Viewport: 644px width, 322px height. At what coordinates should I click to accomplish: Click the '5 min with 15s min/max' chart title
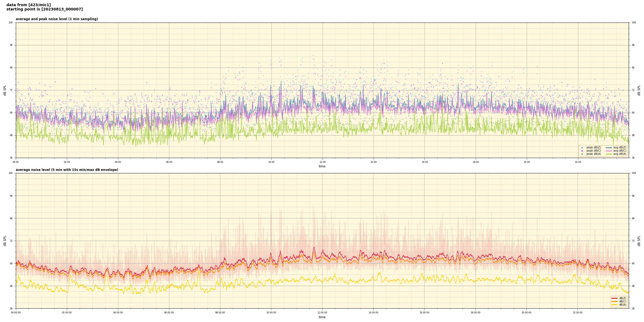(x=67, y=170)
